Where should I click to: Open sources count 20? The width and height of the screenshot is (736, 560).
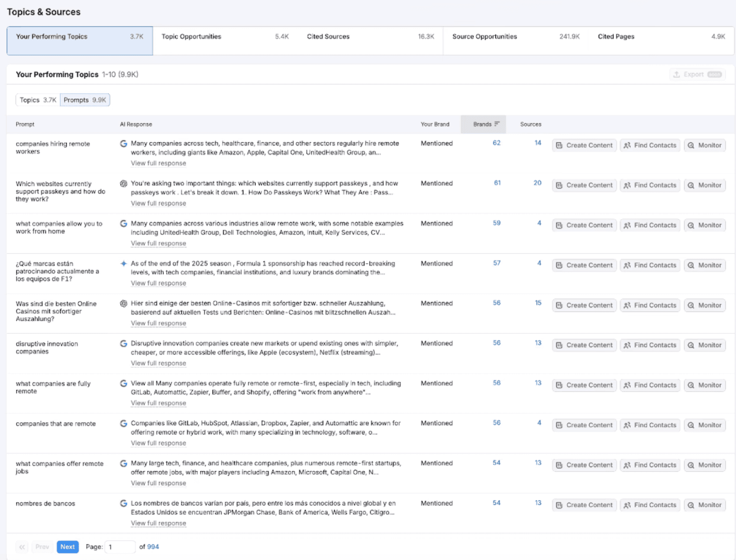pos(537,183)
